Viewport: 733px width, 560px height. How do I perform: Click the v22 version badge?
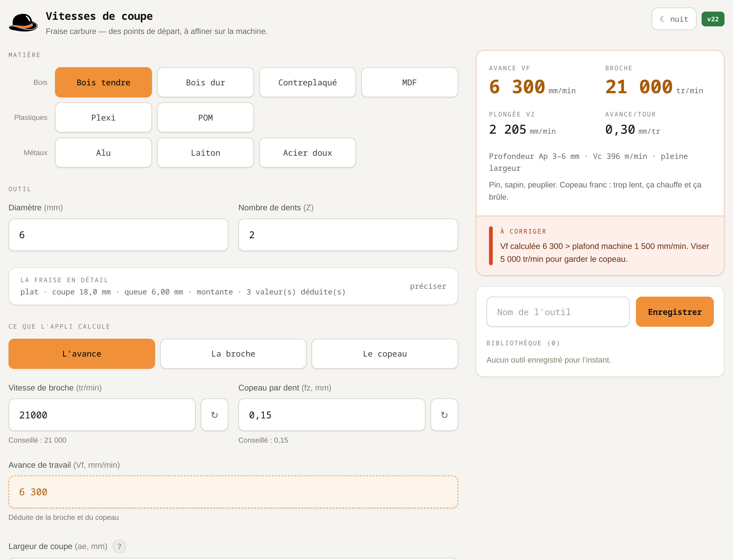(x=713, y=19)
